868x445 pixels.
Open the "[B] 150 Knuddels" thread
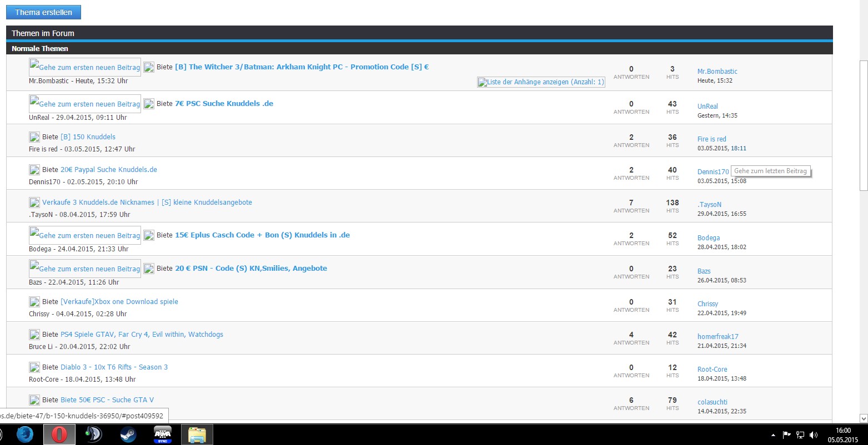[x=88, y=137]
